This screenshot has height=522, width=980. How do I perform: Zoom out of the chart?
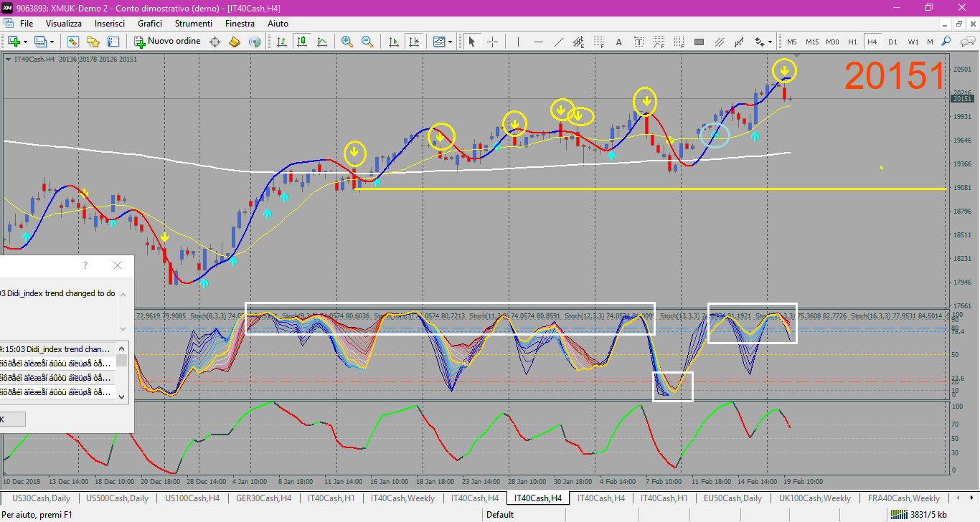(367, 42)
